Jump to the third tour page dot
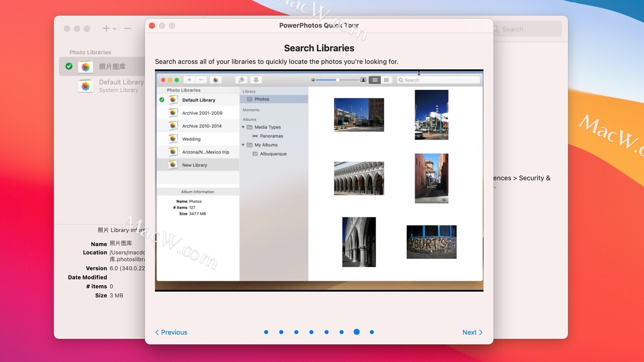This screenshot has width=644, height=362. (296, 332)
